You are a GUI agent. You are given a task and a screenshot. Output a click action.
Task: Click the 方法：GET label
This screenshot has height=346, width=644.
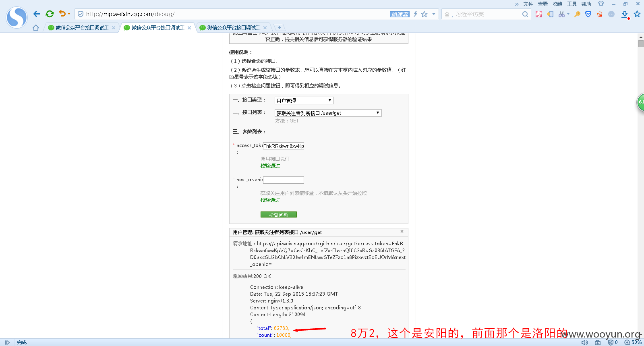pyautogui.click(x=287, y=121)
